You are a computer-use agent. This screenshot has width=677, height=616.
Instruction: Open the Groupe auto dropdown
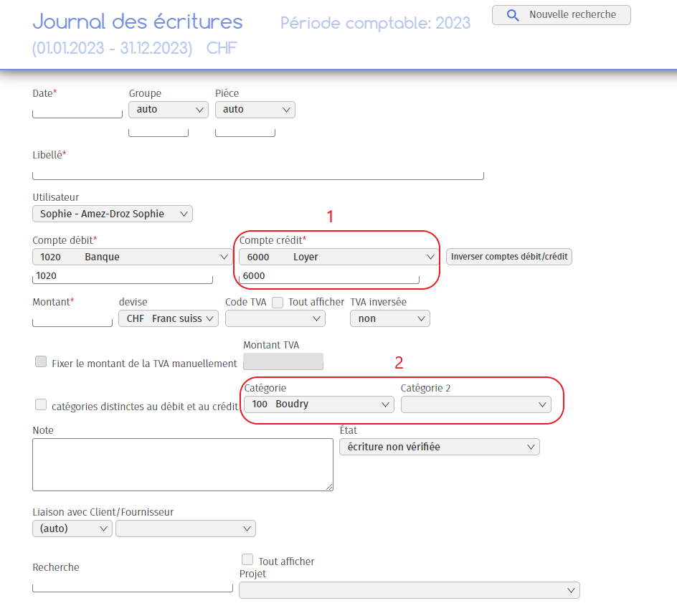point(168,110)
